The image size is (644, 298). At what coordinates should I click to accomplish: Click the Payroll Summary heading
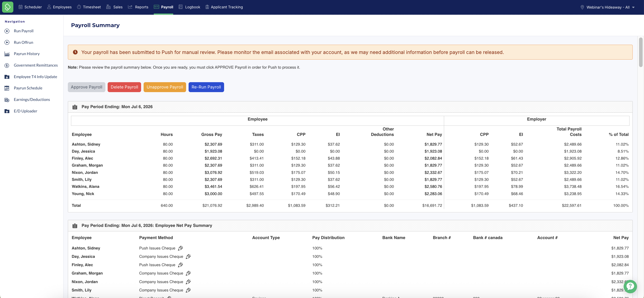click(95, 25)
